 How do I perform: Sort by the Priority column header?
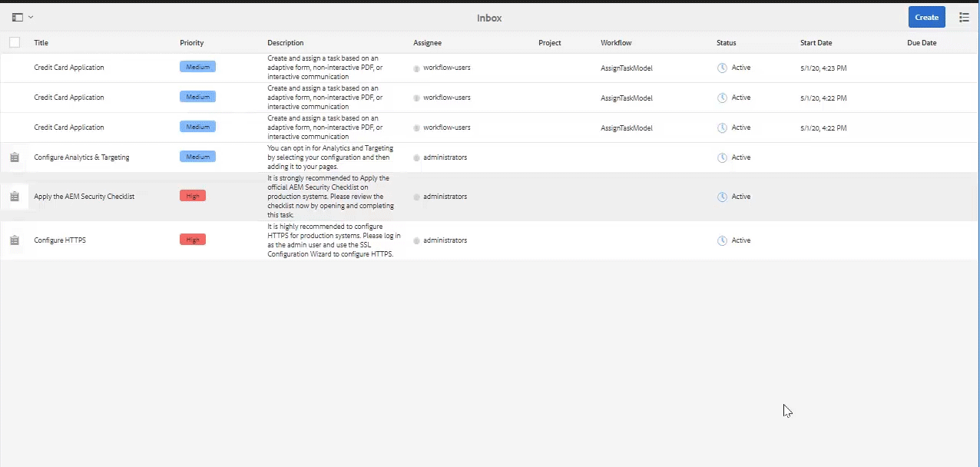pos(192,43)
